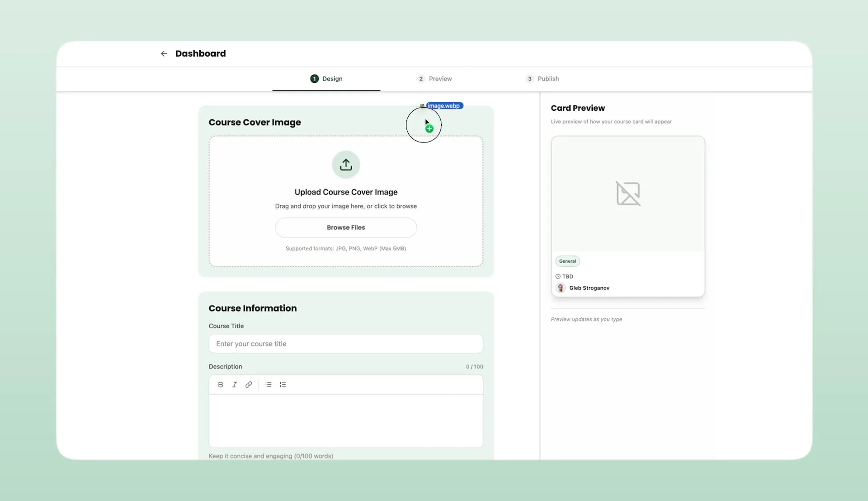Viewport: 868px width, 501px height.
Task: Start a bulleted list in Description
Action: [269, 385]
